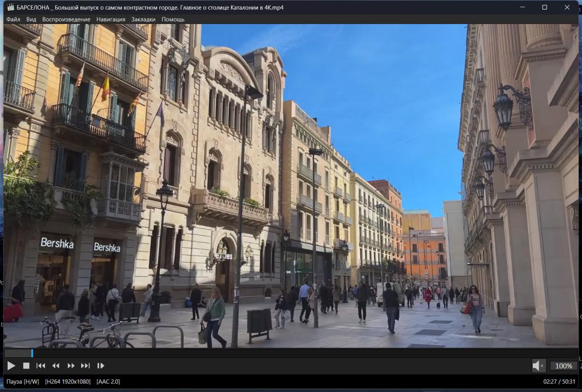Stop video playback

26,365
